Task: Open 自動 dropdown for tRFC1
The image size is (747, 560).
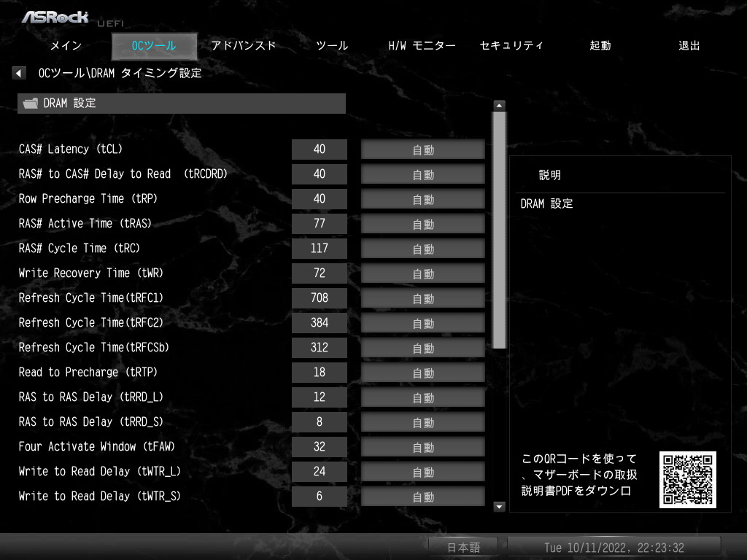Action: pyautogui.click(x=423, y=298)
